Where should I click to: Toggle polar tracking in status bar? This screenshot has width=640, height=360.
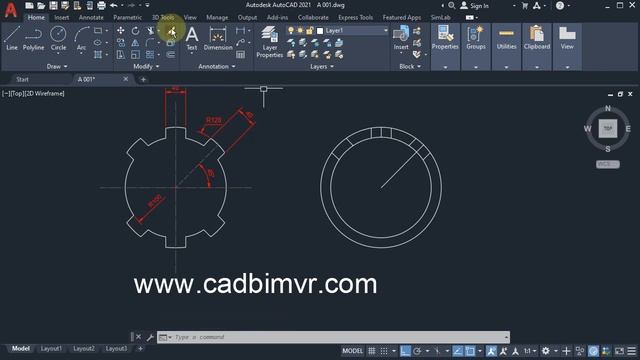coord(417,351)
